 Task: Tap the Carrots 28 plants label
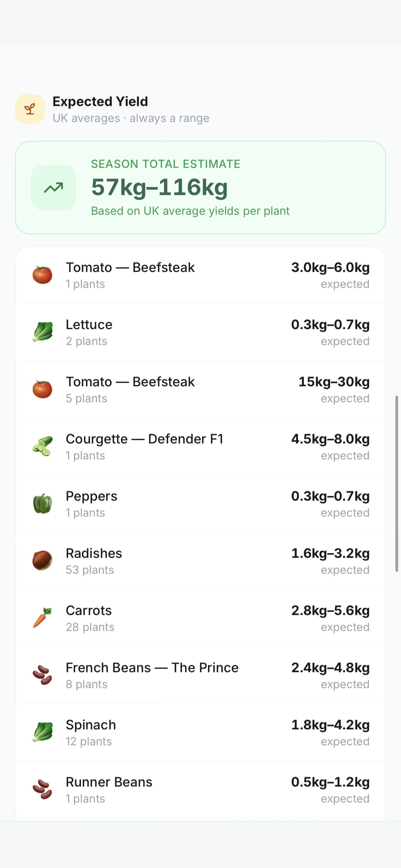[x=90, y=627]
